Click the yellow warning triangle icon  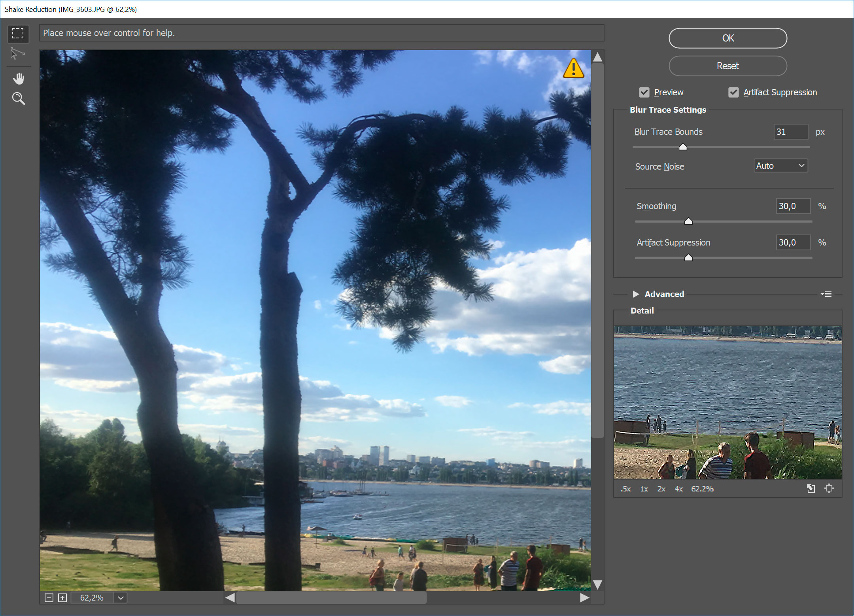[x=573, y=69]
